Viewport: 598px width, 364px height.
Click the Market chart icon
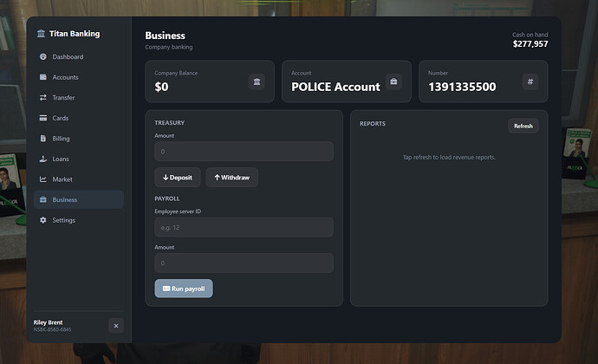(x=43, y=179)
